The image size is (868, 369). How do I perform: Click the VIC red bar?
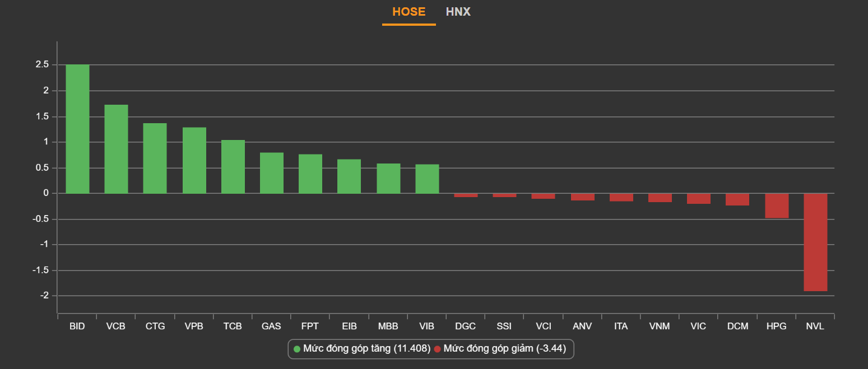tap(699, 199)
